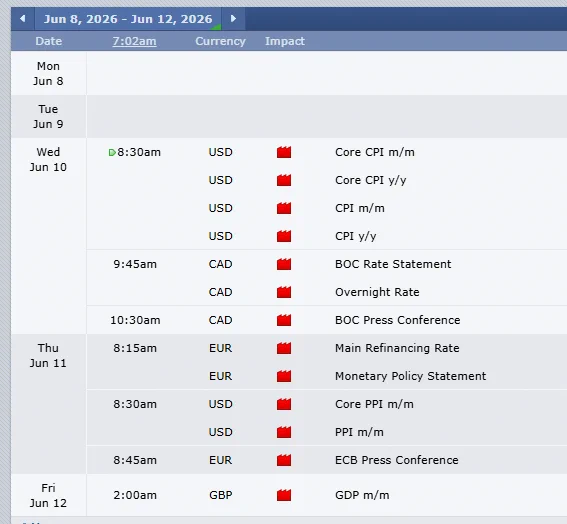Screen dimensions: 567x524
Task: Click CAD currency for BOC Rate Statement
Action: (x=220, y=264)
